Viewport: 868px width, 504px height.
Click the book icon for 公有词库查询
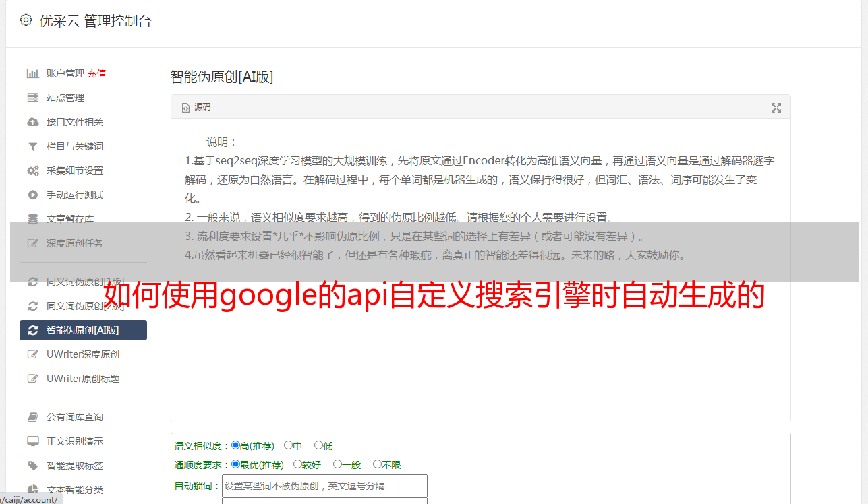pos(32,417)
